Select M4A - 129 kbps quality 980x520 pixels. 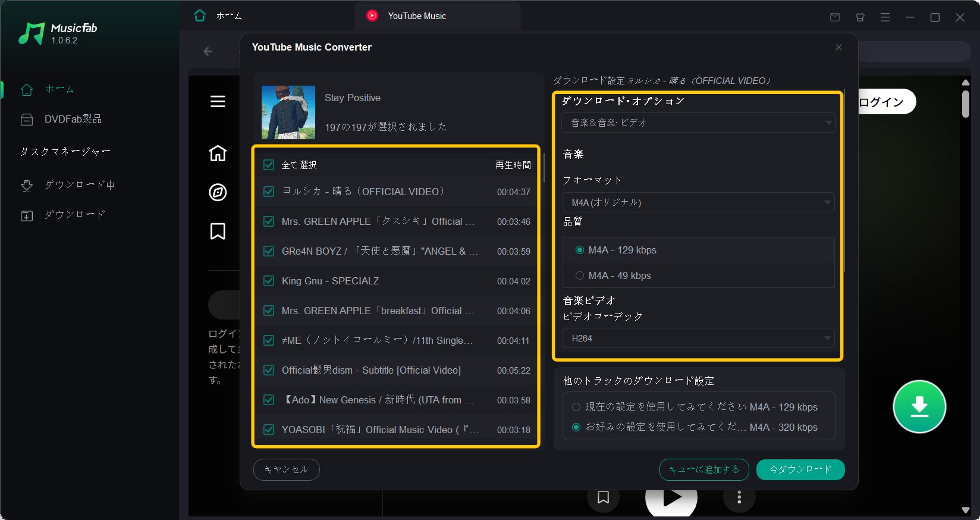pos(580,250)
